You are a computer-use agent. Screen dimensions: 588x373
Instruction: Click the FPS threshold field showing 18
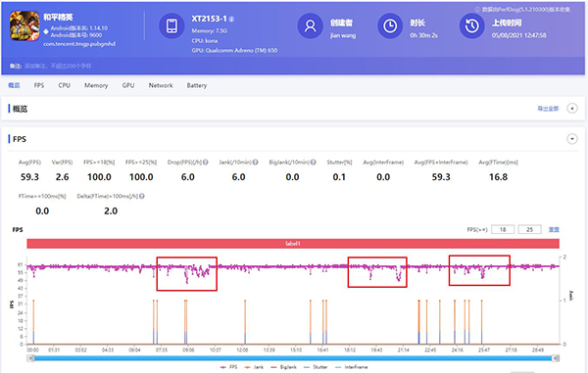click(503, 229)
